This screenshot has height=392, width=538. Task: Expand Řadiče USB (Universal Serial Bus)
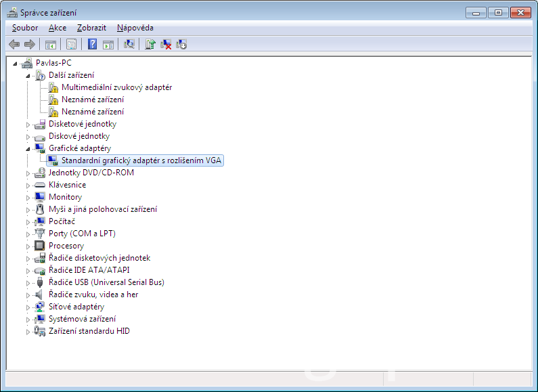[x=28, y=283]
